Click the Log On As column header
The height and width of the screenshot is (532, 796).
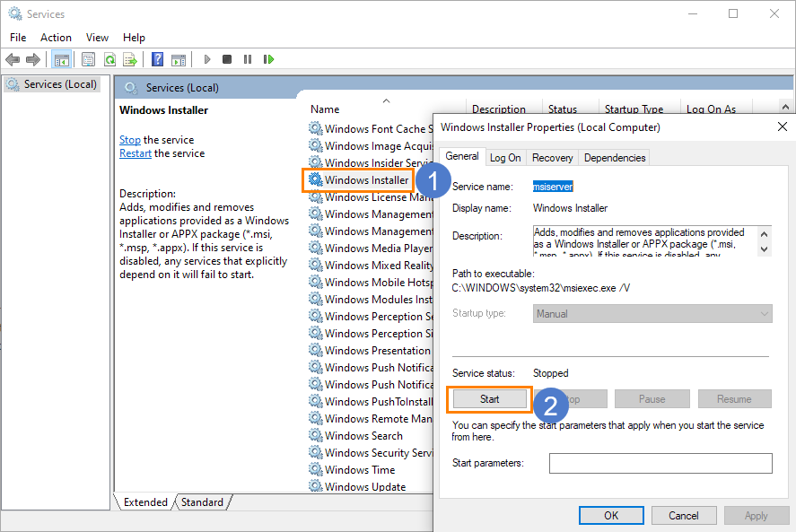712,109
